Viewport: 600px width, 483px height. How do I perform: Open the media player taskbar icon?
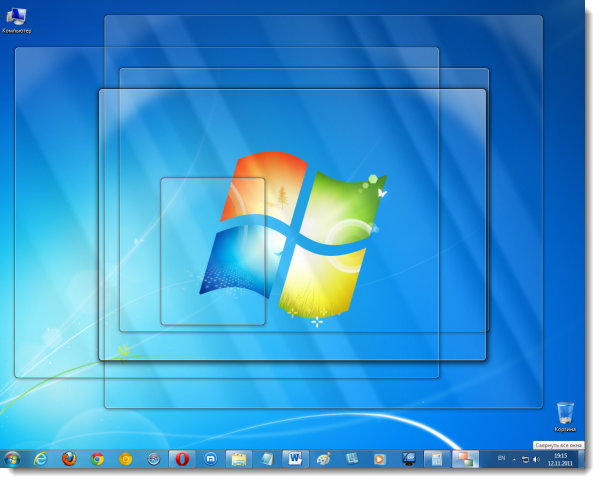(x=380, y=459)
